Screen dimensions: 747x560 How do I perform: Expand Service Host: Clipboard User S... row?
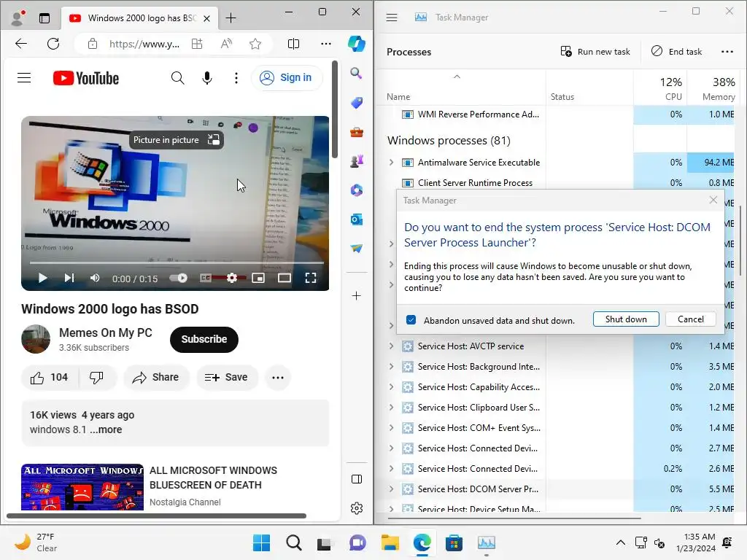click(x=392, y=408)
